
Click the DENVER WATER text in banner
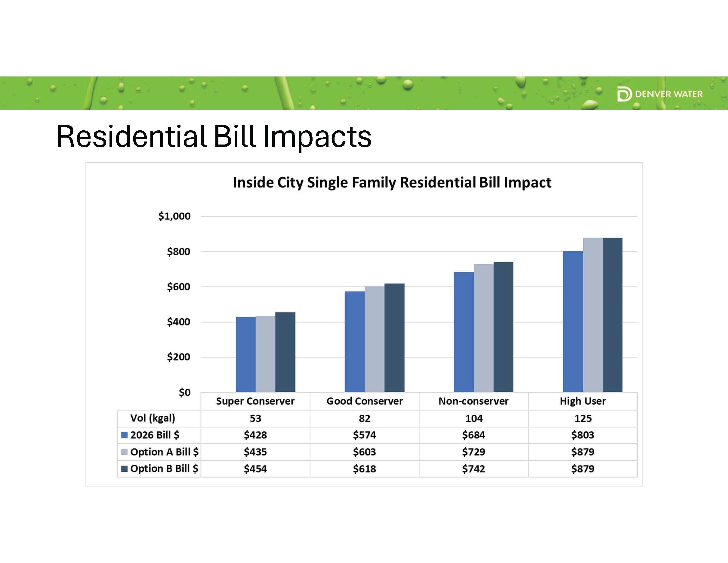point(669,94)
